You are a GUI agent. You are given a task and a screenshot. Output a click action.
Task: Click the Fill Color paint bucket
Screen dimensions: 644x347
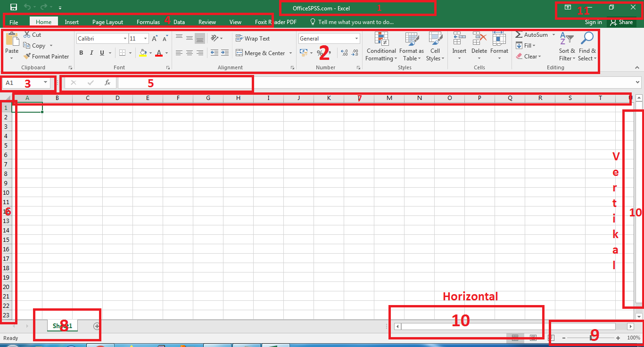[x=143, y=53]
